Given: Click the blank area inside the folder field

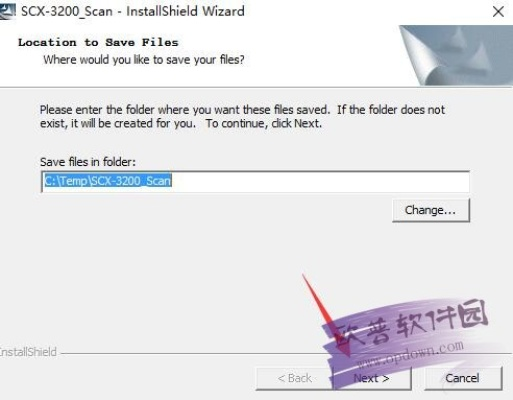Looking at the screenshot, I should point(320,182).
